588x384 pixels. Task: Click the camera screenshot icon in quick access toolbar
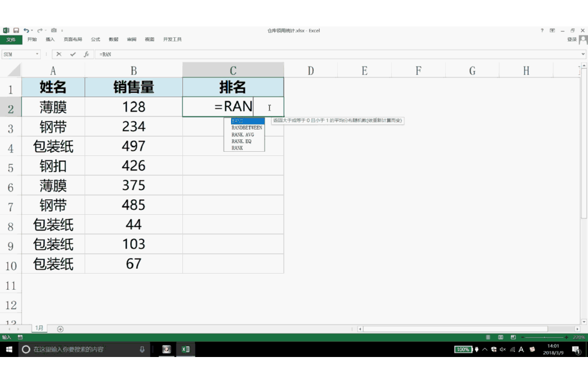pyautogui.click(x=54, y=31)
